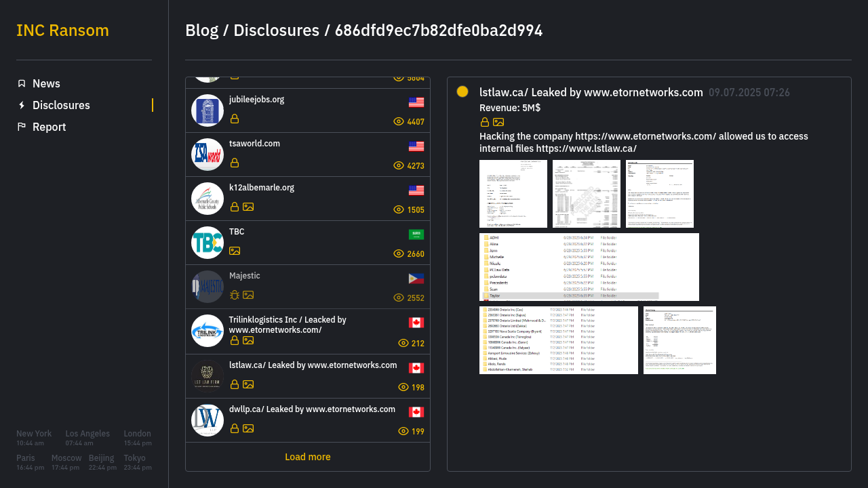Click image icon on Trilinklogistics row
This screenshot has width=868, height=488.
coord(248,340)
